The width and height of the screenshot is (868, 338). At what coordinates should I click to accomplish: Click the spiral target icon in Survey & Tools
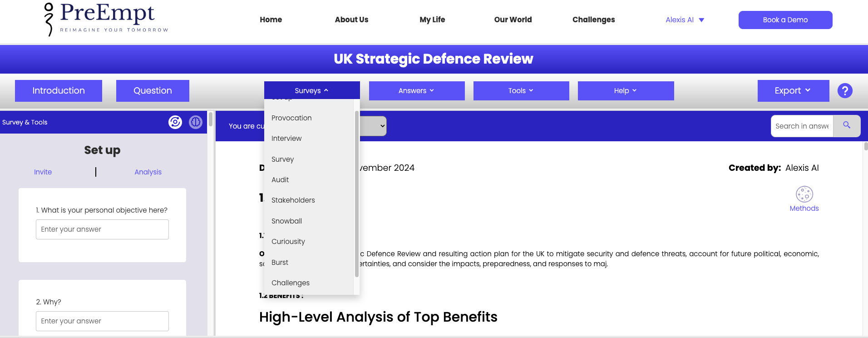point(175,122)
